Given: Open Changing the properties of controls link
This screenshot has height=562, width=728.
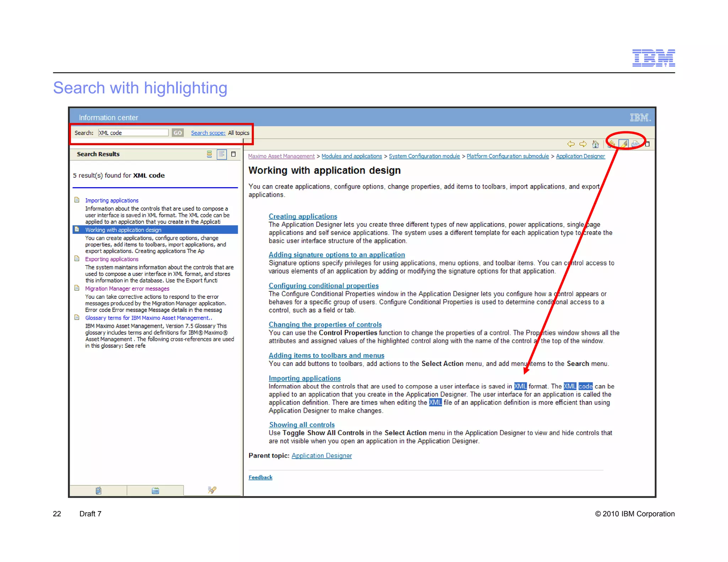Looking at the screenshot, I should [x=325, y=324].
